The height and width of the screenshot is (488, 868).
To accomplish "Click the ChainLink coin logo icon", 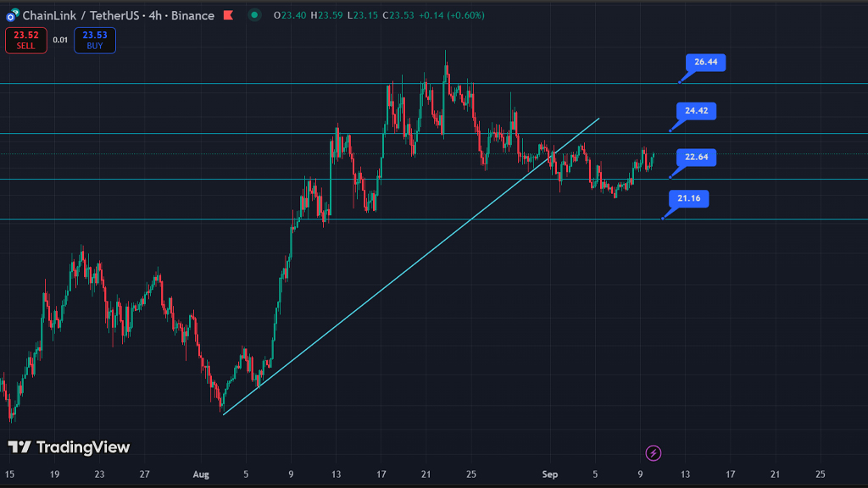I will [x=12, y=15].
